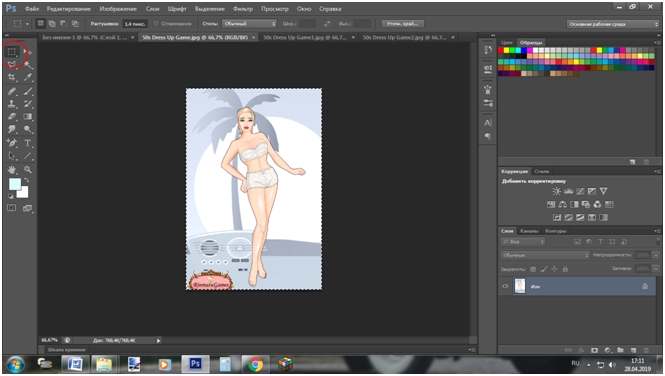The width and height of the screenshot is (665, 376).
Task: Open workspace switcher dropdown
Action: (613, 24)
